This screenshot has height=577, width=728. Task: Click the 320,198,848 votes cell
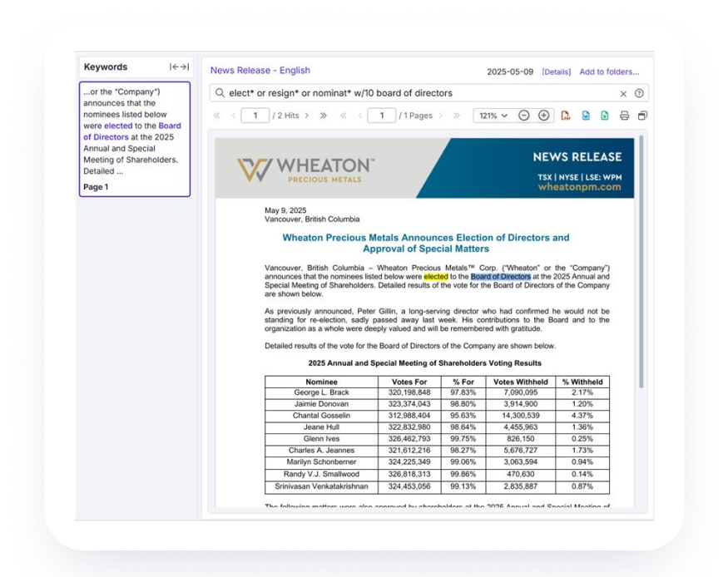[x=409, y=392]
